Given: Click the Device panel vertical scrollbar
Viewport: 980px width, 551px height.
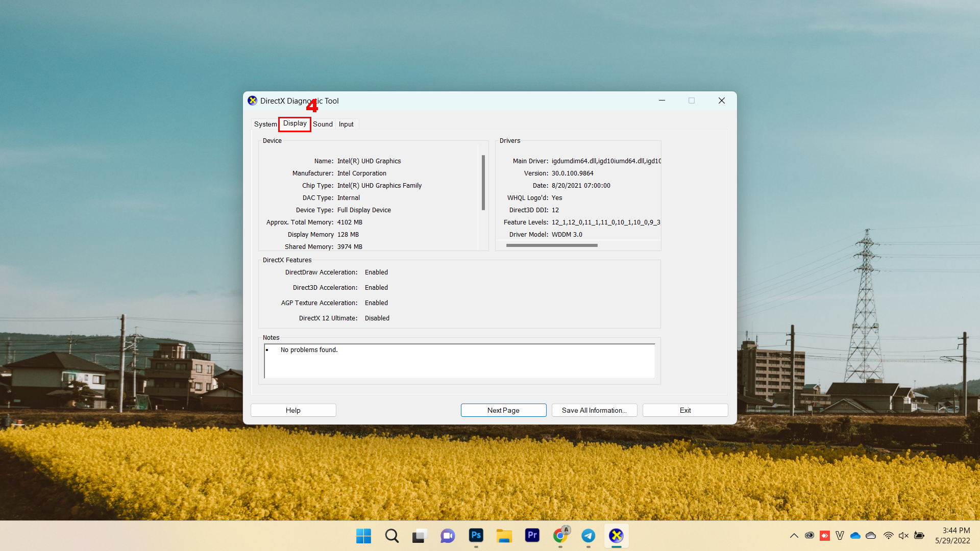Looking at the screenshot, I should [x=483, y=183].
